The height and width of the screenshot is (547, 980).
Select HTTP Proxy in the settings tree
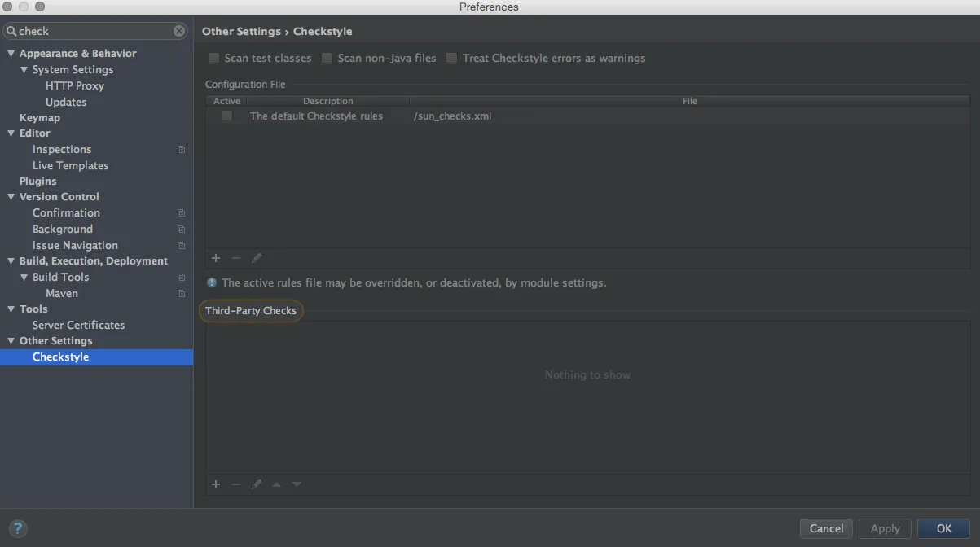(x=75, y=85)
